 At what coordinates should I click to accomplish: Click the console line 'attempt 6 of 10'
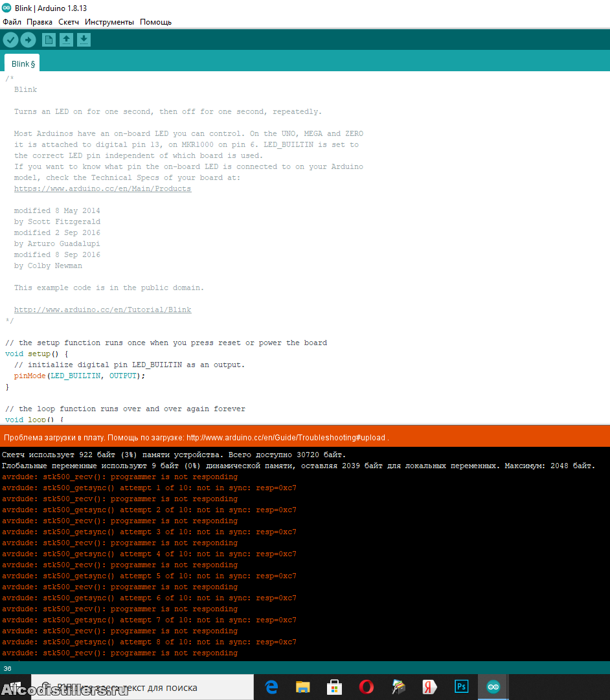click(x=149, y=598)
